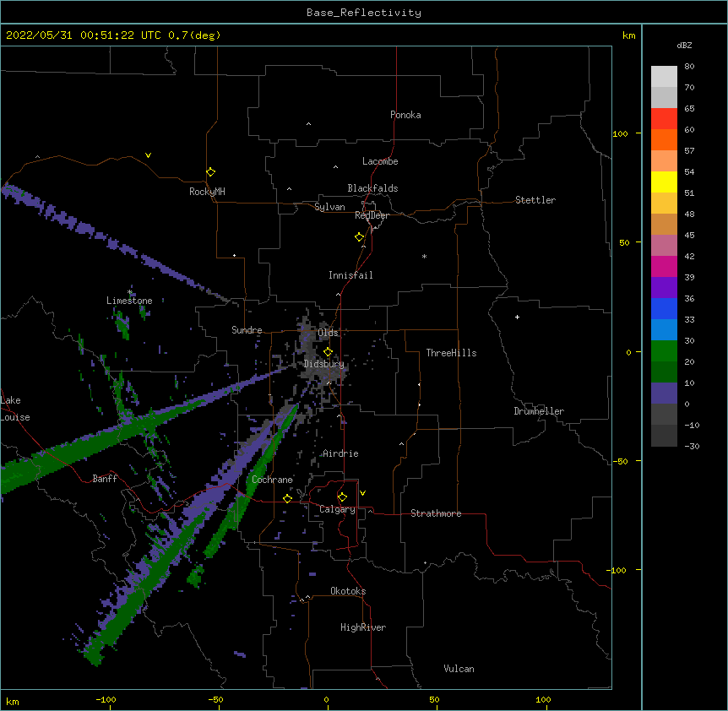The width and height of the screenshot is (728, 711).
Task: Select the 48 dBZ tan color swatch
Action: tap(664, 224)
